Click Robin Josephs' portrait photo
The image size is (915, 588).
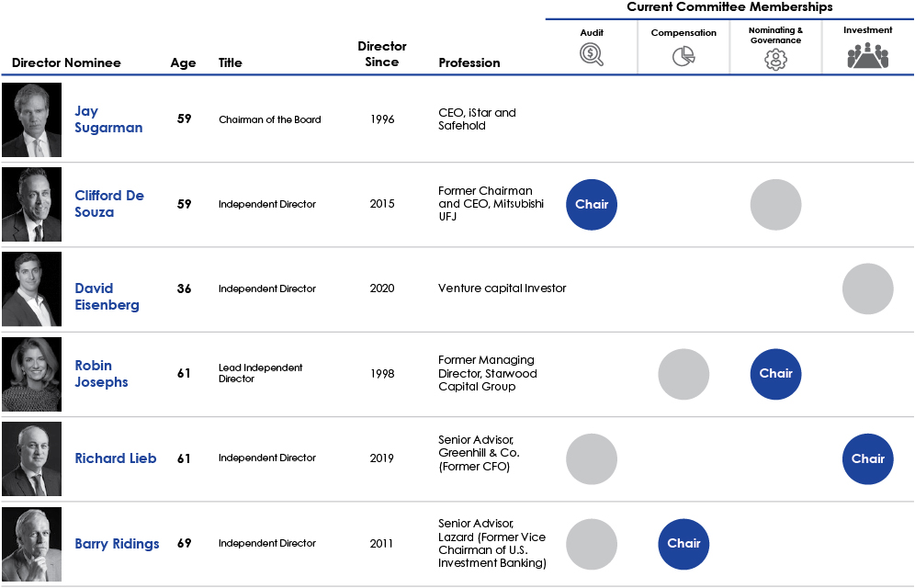(x=32, y=374)
